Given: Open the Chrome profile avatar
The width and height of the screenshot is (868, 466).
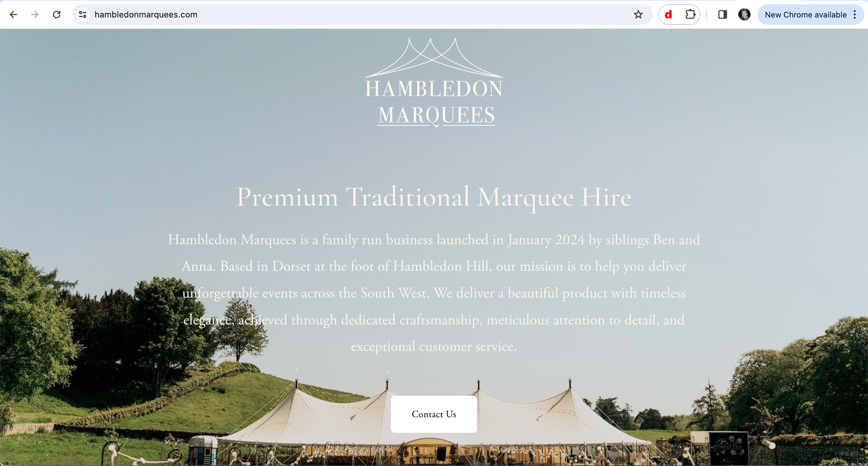Looking at the screenshot, I should tap(744, 14).
